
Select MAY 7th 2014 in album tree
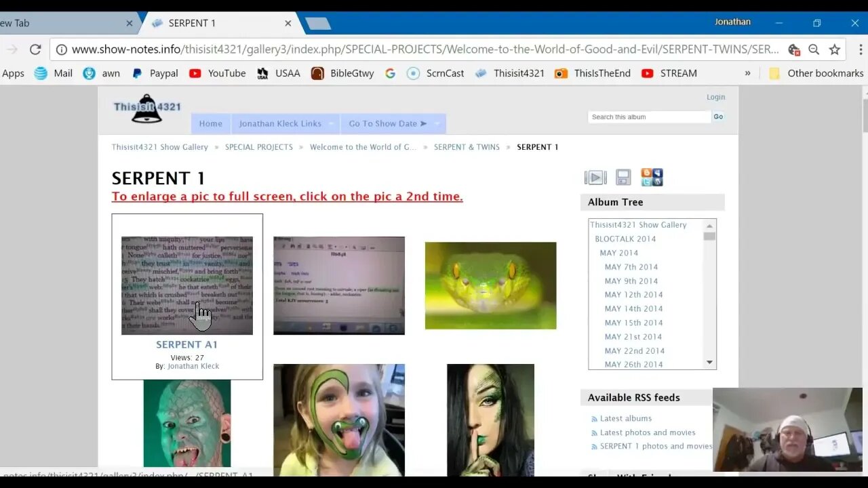tap(631, 267)
